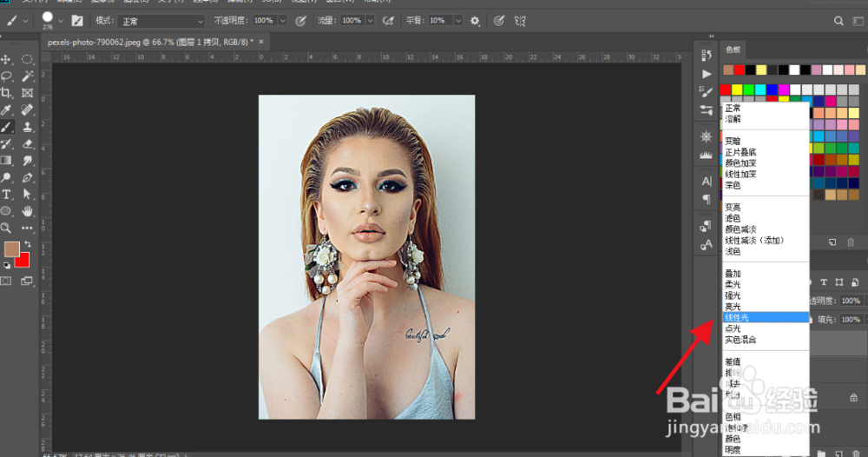Choose 正片叠底 blend mode
The width and height of the screenshot is (868, 457).
tap(766, 152)
